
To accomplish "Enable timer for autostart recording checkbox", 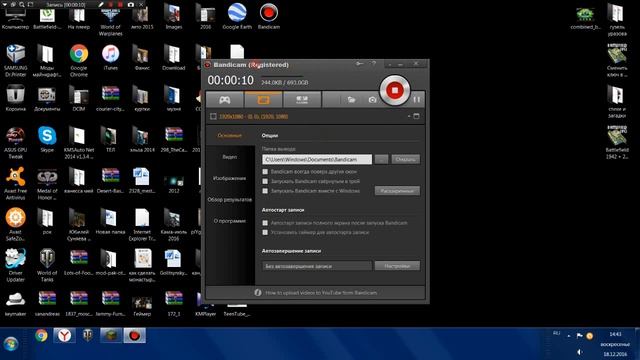I will [x=265, y=232].
